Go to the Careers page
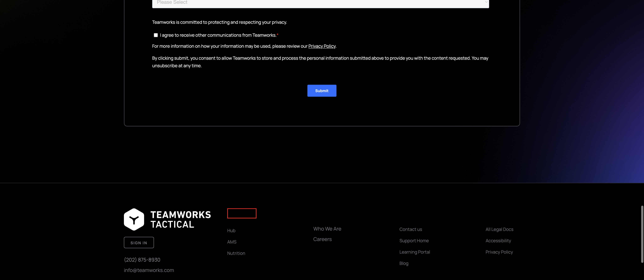The width and height of the screenshot is (644, 280). [322, 239]
